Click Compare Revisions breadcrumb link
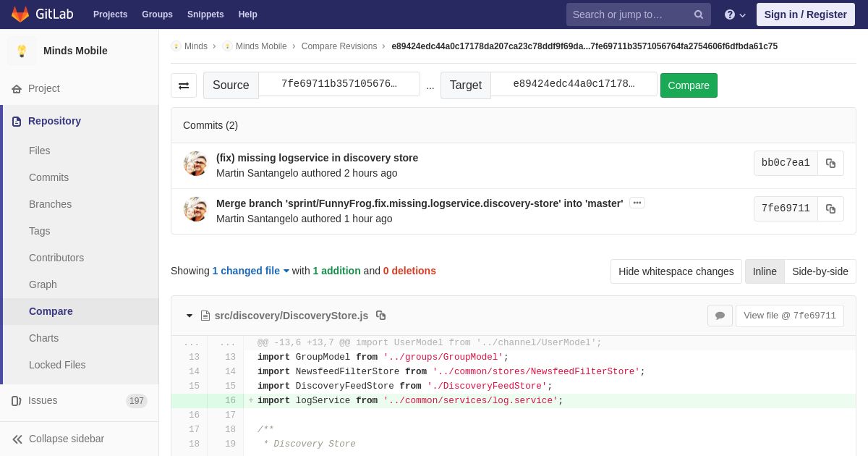The image size is (868, 456). pyautogui.click(x=339, y=46)
